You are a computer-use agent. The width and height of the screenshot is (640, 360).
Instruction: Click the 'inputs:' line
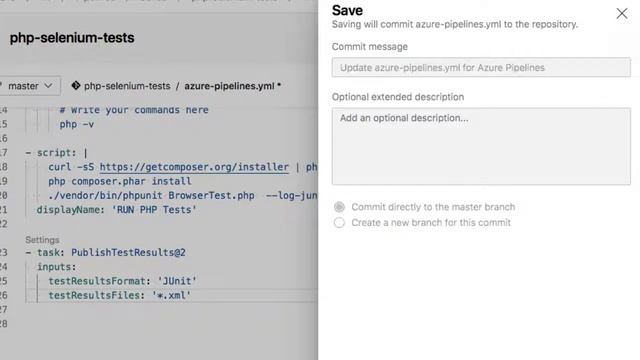coord(56,267)
